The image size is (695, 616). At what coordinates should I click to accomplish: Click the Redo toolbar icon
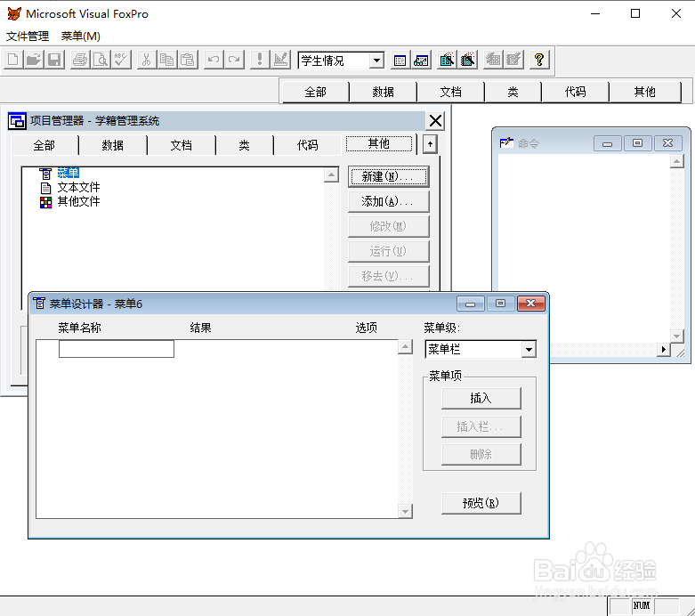point(234,60)
